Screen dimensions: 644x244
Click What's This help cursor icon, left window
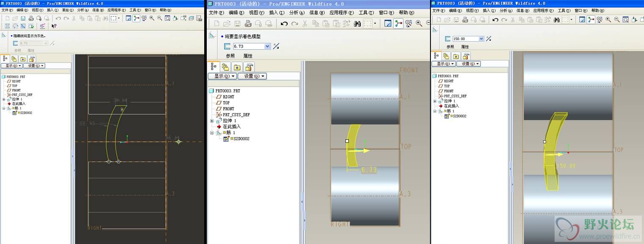[54, 26]
